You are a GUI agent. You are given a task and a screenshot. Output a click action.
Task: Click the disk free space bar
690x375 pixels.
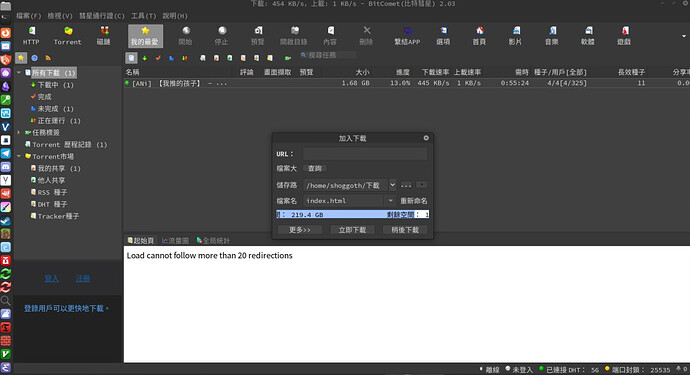[352, 214]
